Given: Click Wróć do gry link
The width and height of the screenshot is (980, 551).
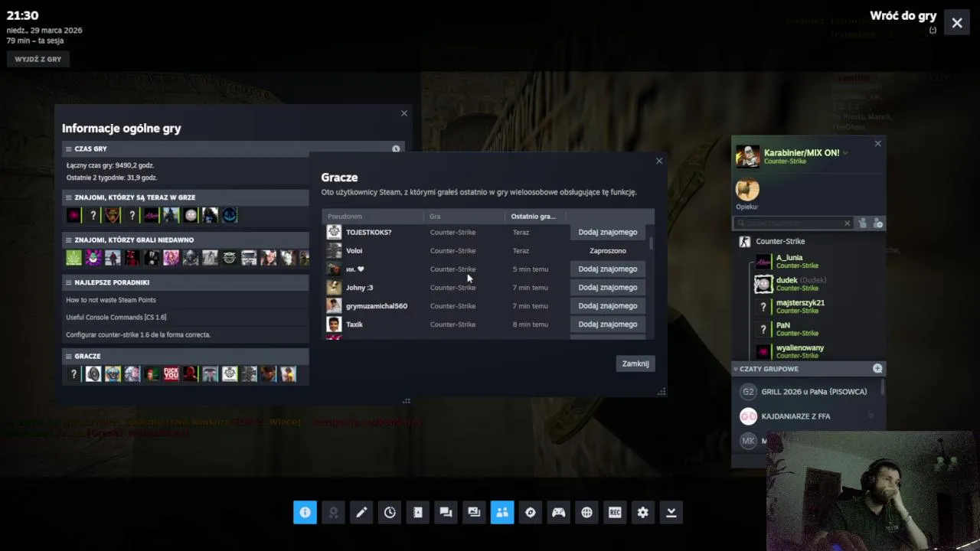Looking at the screenshot, I should coord(903,16).
